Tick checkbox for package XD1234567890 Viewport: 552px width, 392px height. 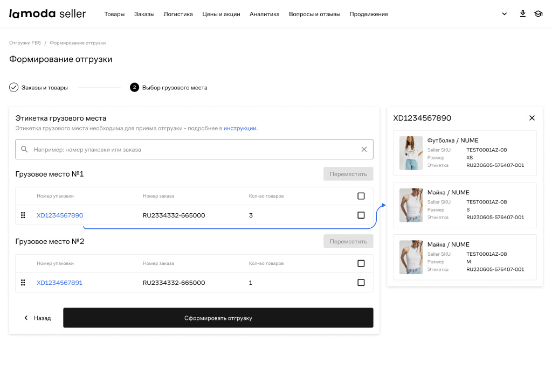[x=361, y=215]
